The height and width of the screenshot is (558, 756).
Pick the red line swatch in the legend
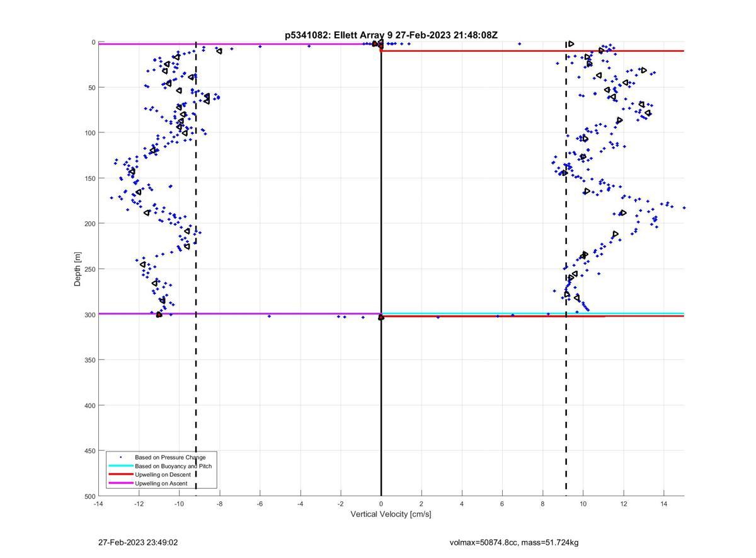coord(121,475)
